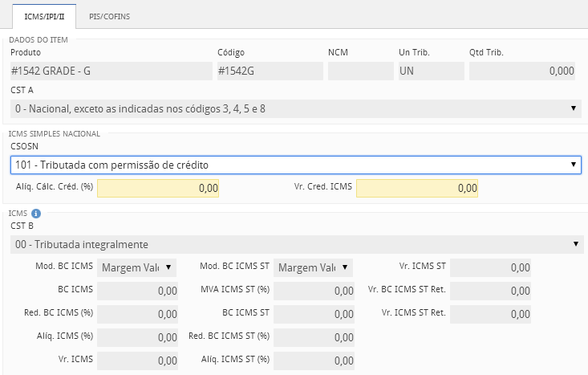The width and height of the screenshot is (588, 375).
Task: Open the CST A dropdown
Action: pos(295,108)
